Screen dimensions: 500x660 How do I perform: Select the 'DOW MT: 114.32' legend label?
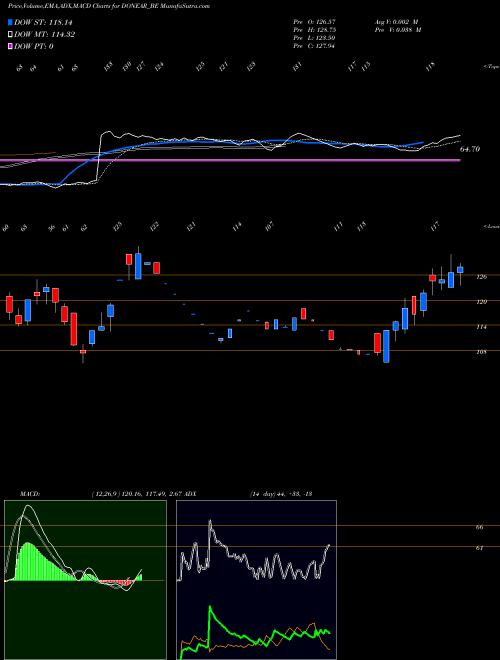click(x=44, y=35)
